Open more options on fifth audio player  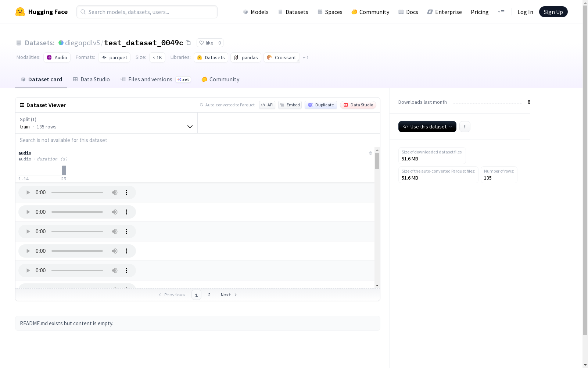click(x=126, y=270)
